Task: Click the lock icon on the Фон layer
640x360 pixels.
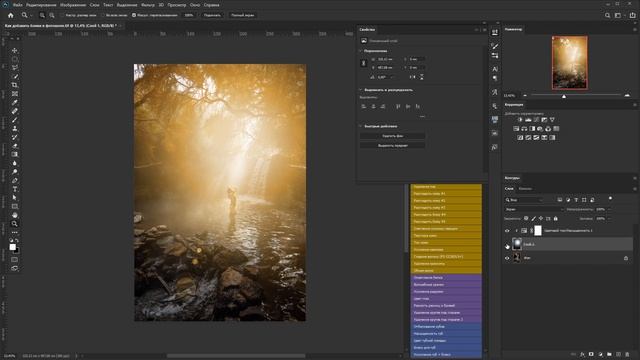Action: pyautogui.click(x=626, y=258)
